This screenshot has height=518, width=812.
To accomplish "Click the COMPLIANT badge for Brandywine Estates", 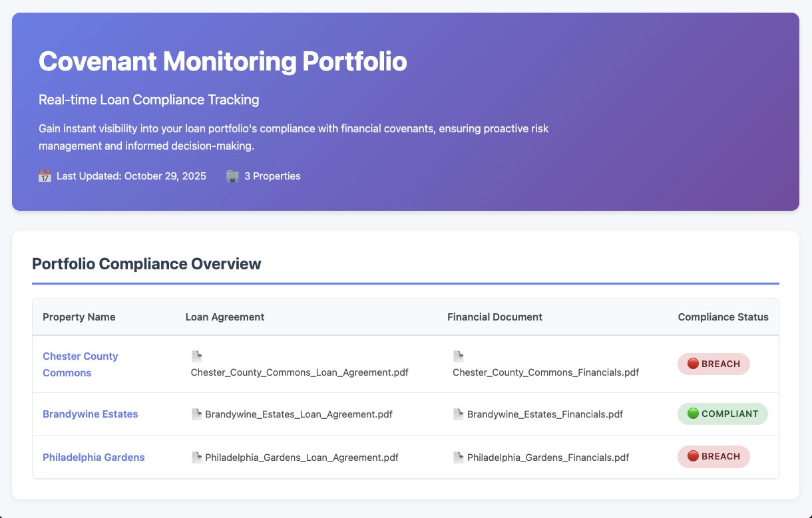I will (x=723, y=414).
